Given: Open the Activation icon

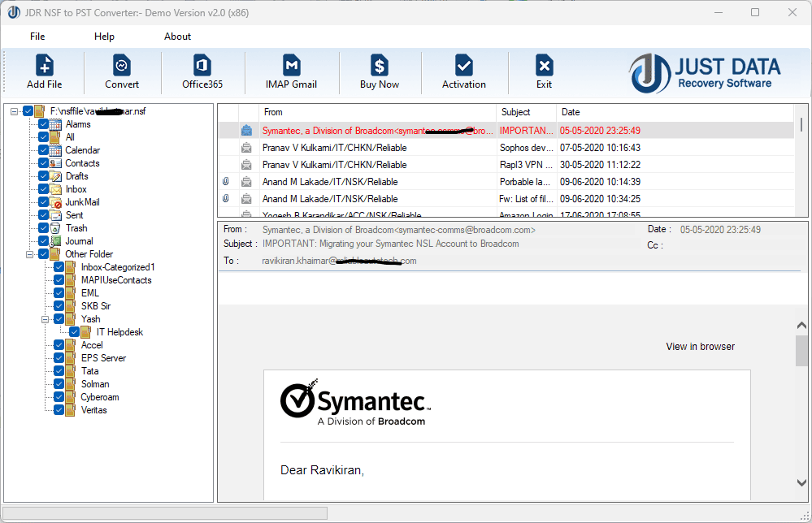Looking at the screenshot, I should pyautogui.click(x=463, y=71).
